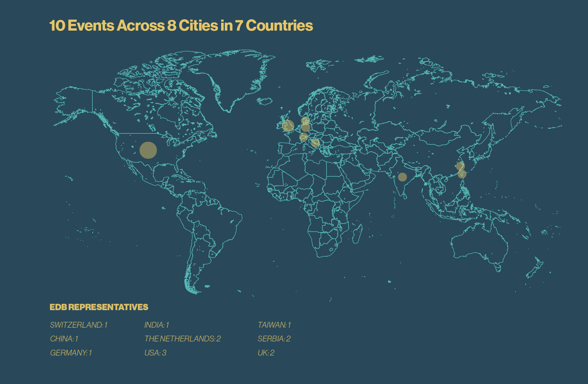The image size is (588, 384).
Task: Click the large USA event marker
Action: [148, 150]
